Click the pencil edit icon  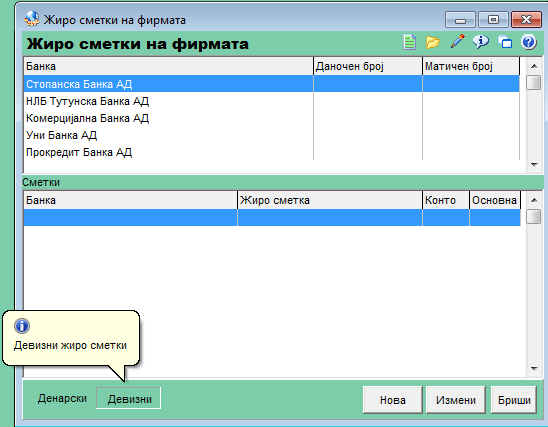coord(457,41)
